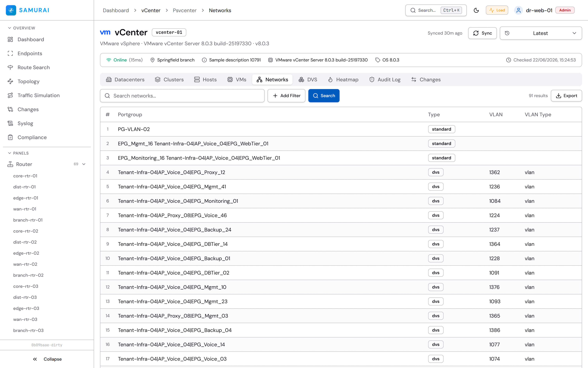Click the VLAN column header
The image size is (588, 368).
pyautogui.click(x=496, y=114)
